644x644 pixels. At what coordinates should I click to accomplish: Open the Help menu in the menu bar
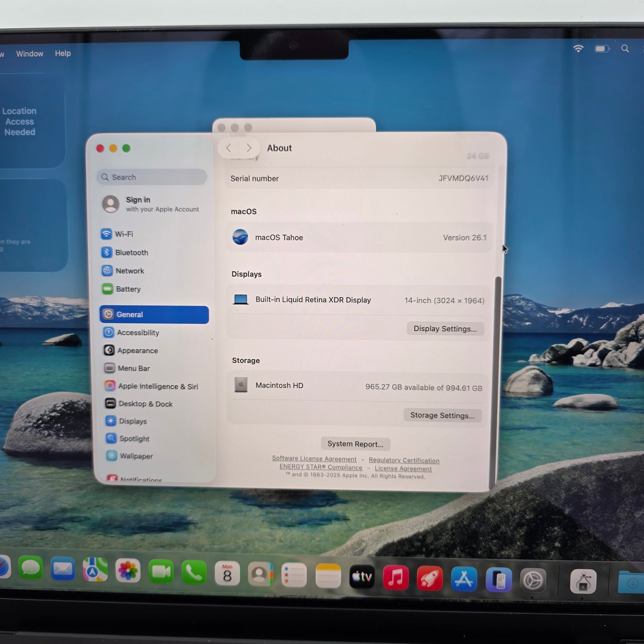[62, 53]
